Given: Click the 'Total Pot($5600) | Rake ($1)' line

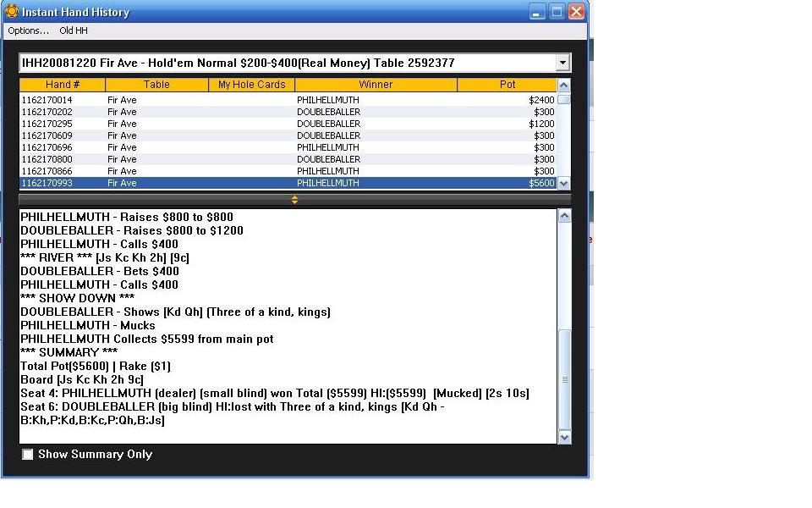Looking at the screenshot, I should coord(96,366).
